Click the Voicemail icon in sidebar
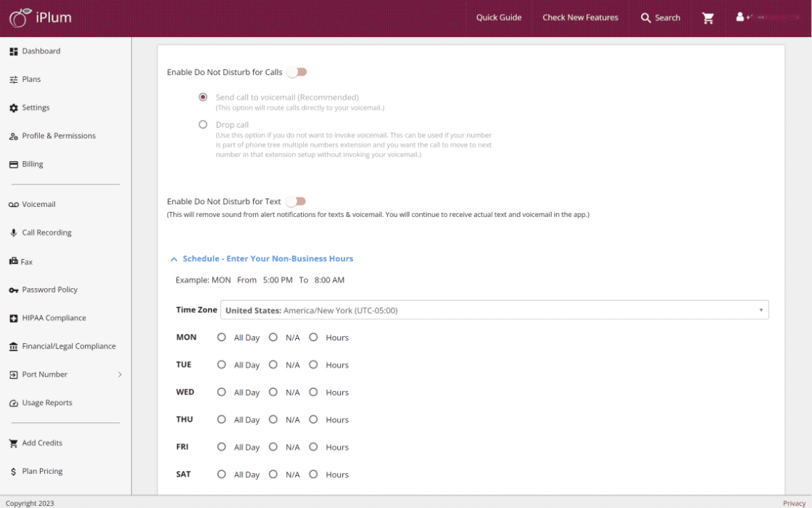This screenshot has width=812, height=508. (13, 205)
